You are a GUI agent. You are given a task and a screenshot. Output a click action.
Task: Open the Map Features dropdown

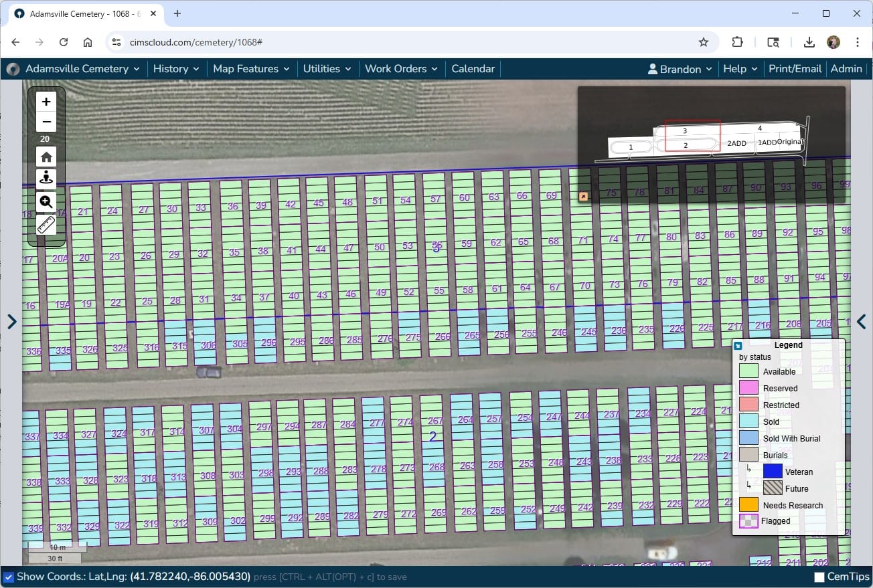[x=250, y=69]
